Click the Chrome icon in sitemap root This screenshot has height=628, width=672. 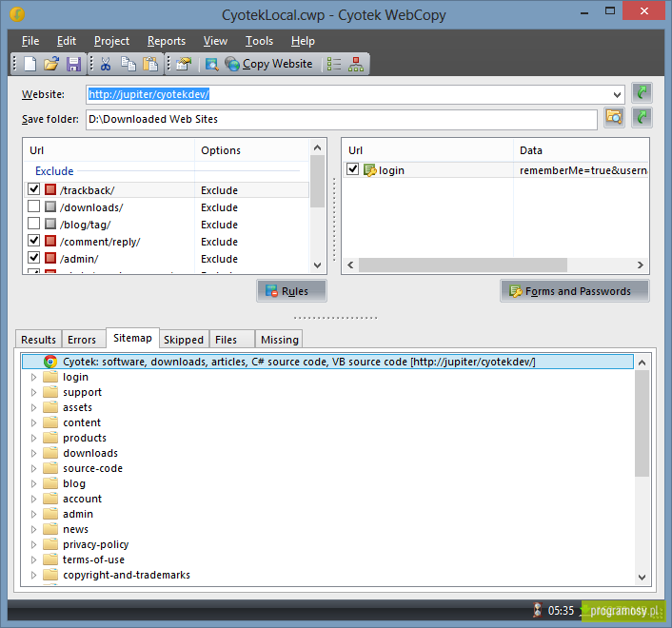point(50,362)
